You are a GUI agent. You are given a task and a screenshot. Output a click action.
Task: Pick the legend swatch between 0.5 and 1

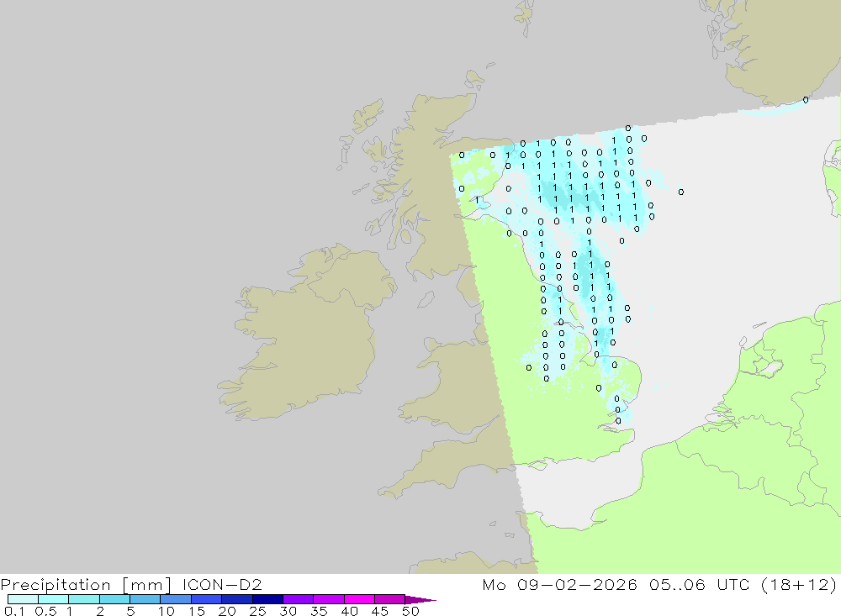coord(54,599)
